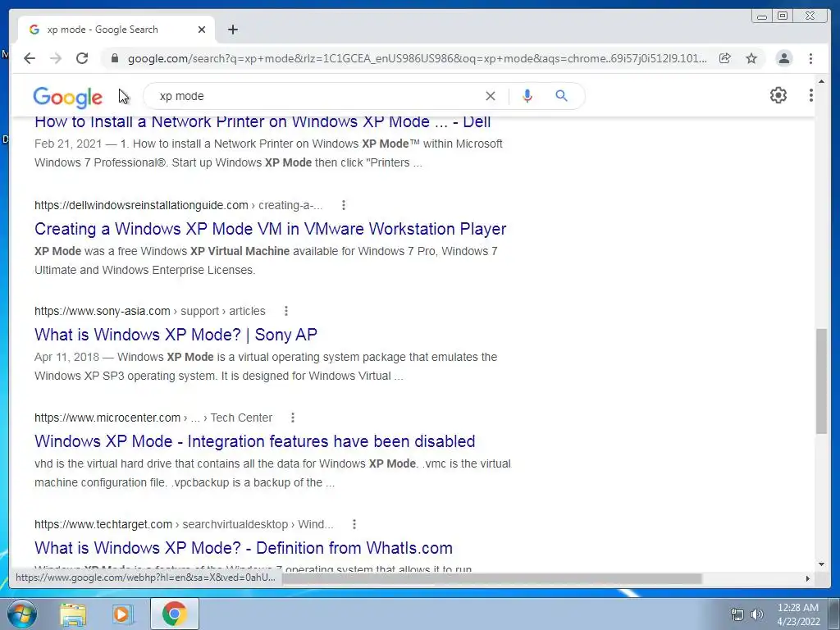Open options for the techtarget result
Viewport: 840px width, 630px height.
tap(354, 524)
